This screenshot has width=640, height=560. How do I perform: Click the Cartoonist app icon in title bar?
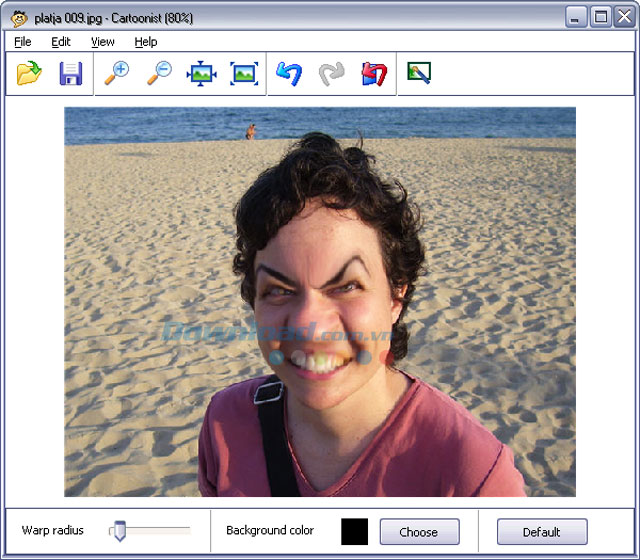coord(17,17)
